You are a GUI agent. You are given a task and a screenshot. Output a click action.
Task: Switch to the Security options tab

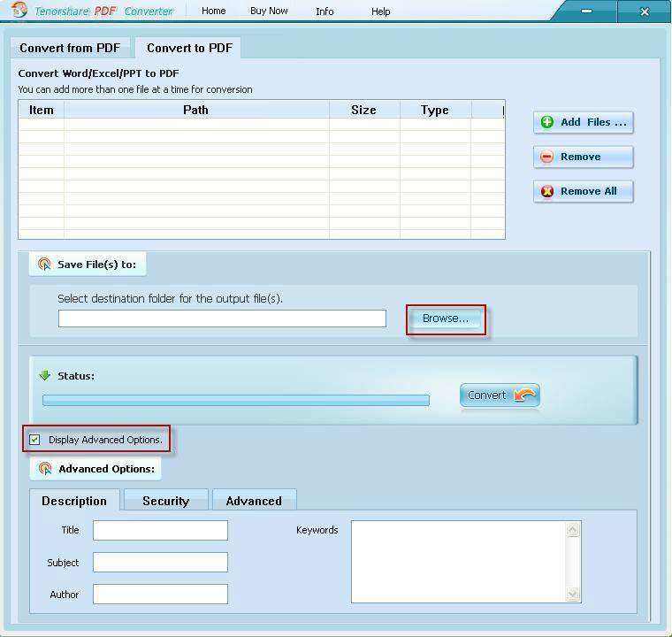(x=166, y=501)
